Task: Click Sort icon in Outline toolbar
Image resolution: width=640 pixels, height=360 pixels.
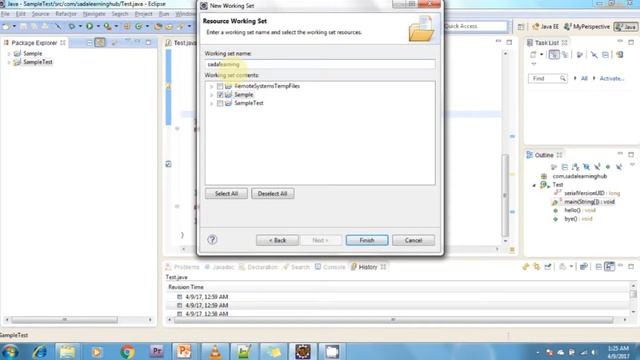Action: 576,167
